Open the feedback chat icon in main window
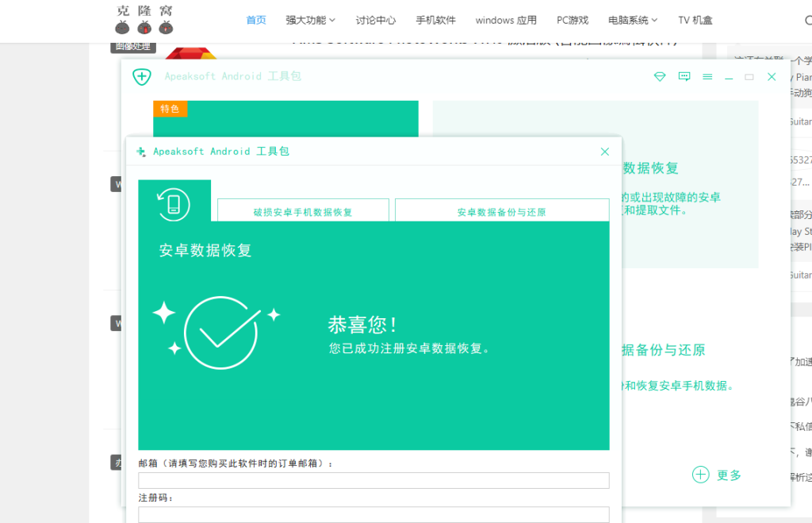Viewport: 812px width, 523px height. point(684,77)
